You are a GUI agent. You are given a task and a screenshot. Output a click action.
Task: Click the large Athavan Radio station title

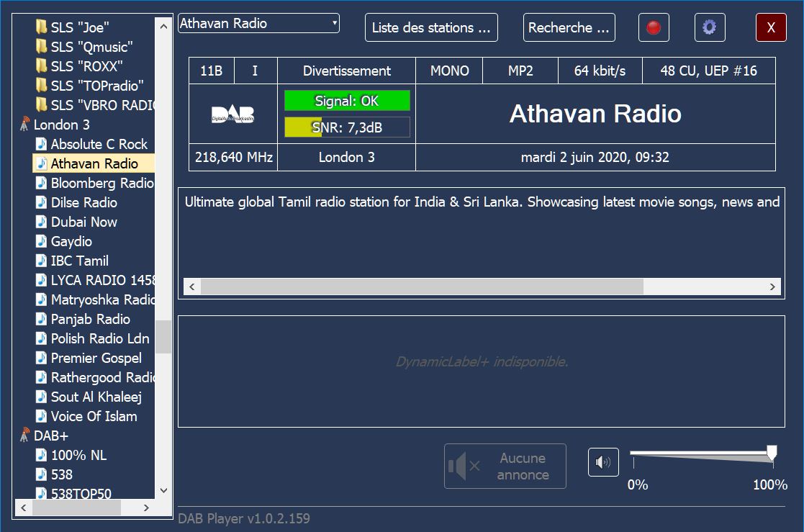[595, 114]
